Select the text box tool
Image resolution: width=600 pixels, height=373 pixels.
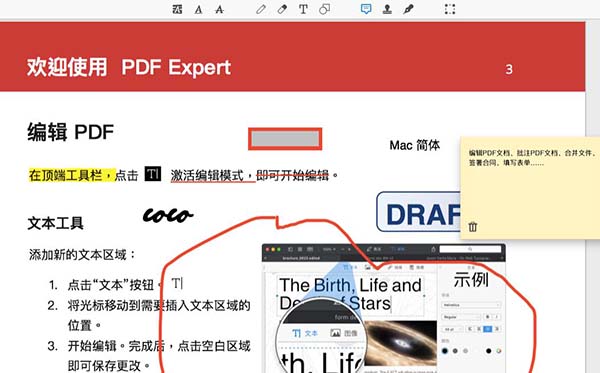(x=303, y=9)
